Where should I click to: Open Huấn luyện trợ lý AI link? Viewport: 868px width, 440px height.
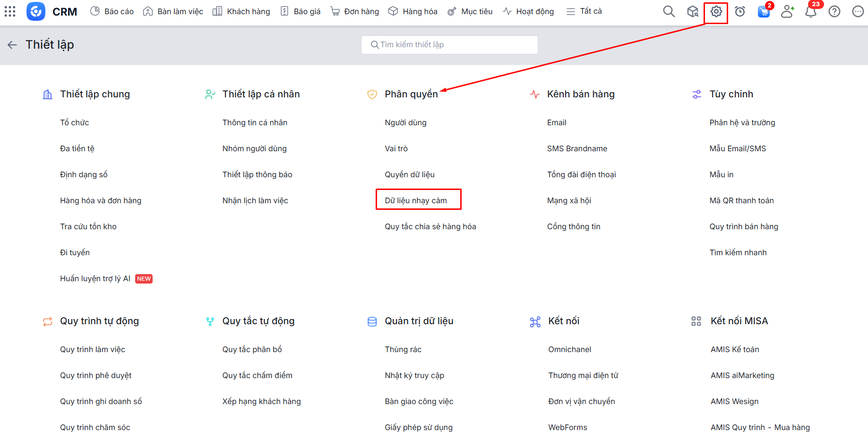point(95,278)
